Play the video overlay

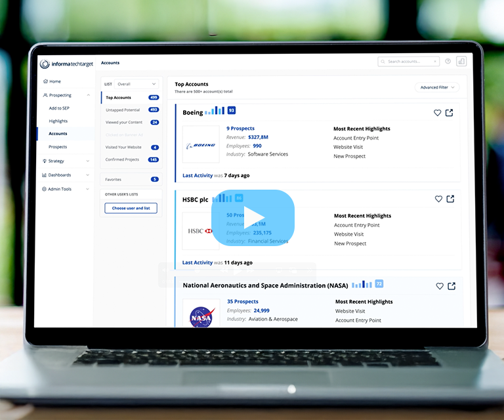253,218
